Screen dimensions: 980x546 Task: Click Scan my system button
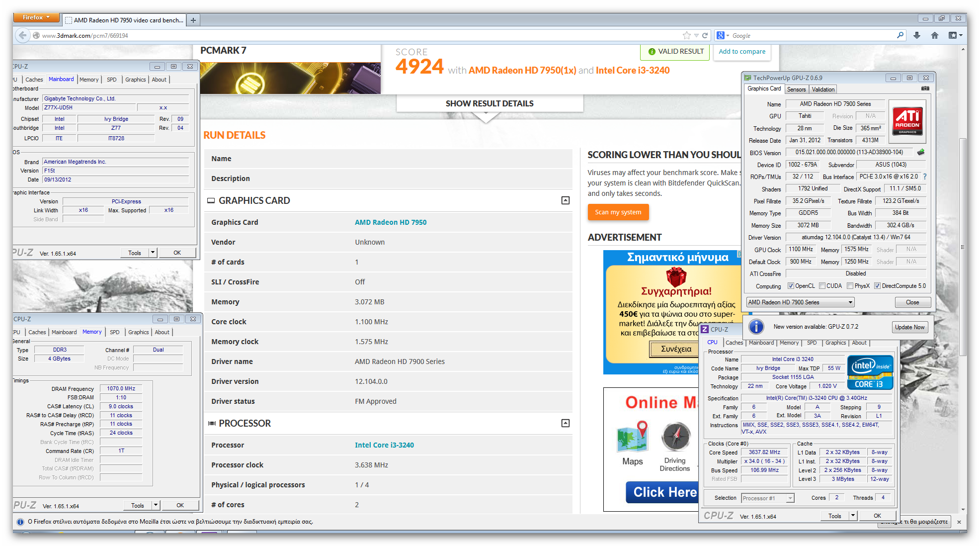[x=618, y=212]
